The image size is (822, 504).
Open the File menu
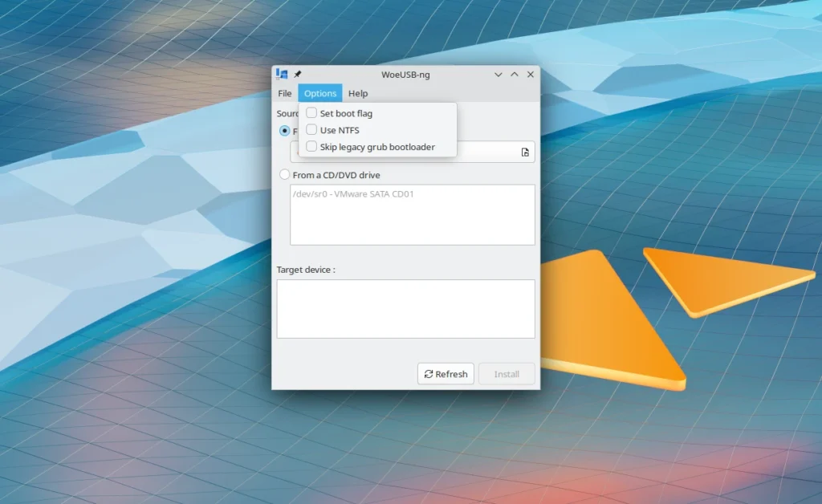tap(285, 93)
